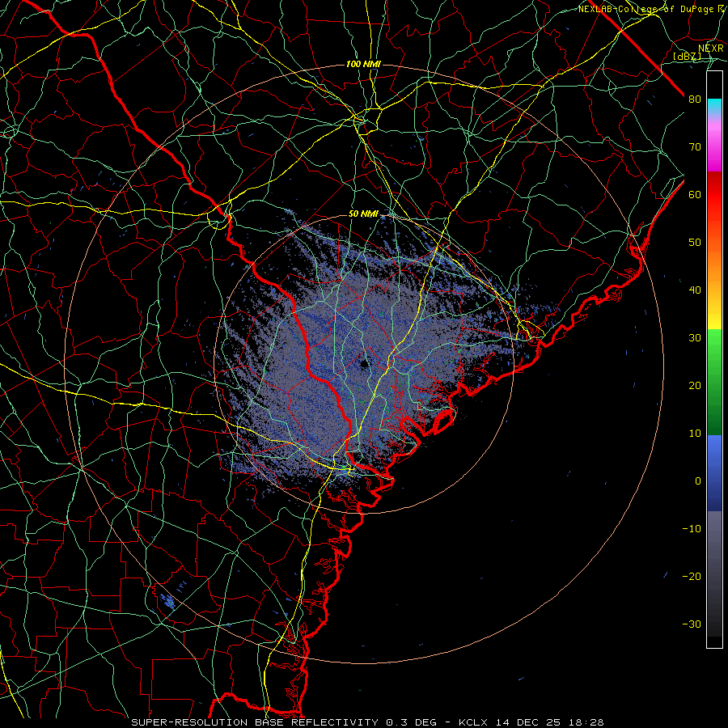This screenshot has width=728, height=728.
Task: Click the "-10" value on the dBZ scale
Action: [692, 529]
